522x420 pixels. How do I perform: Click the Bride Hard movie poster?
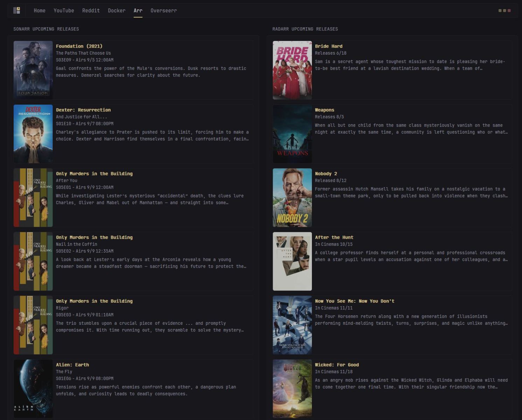pyautogui.click(x=292, y=70)
